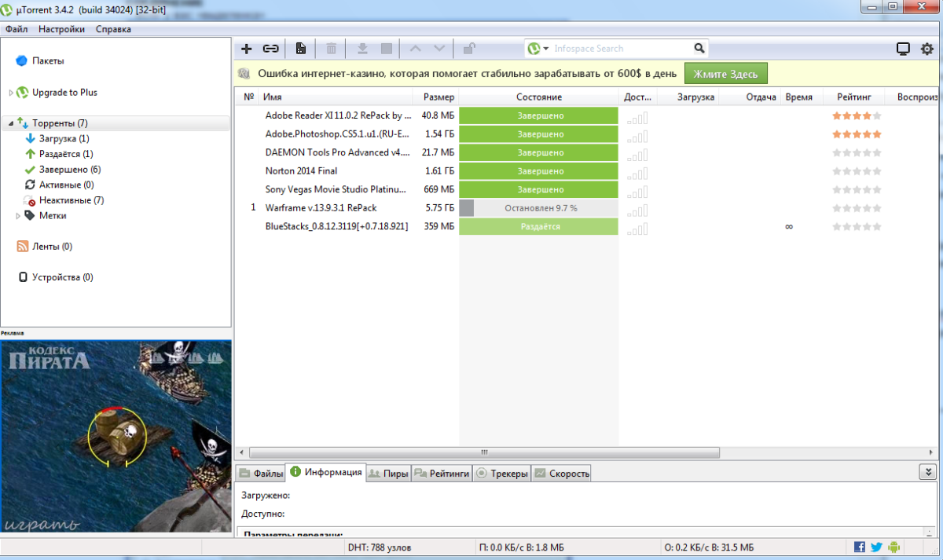Image resolution: width=943 pixels, height=560 pixels.
Task: Click the Move Queue Up arrow icon
Action: tap(415, 48)
